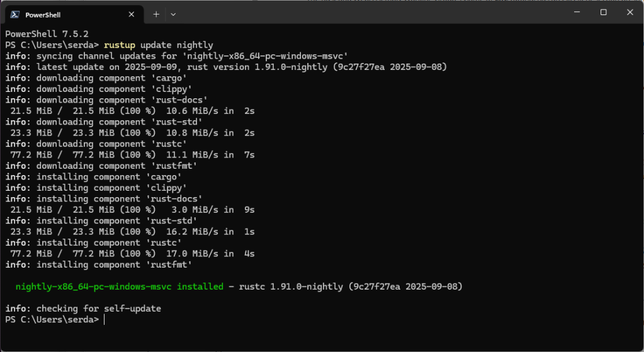
Task: Click the progress line showing 17.0 MiB/s
Action: 132,254
